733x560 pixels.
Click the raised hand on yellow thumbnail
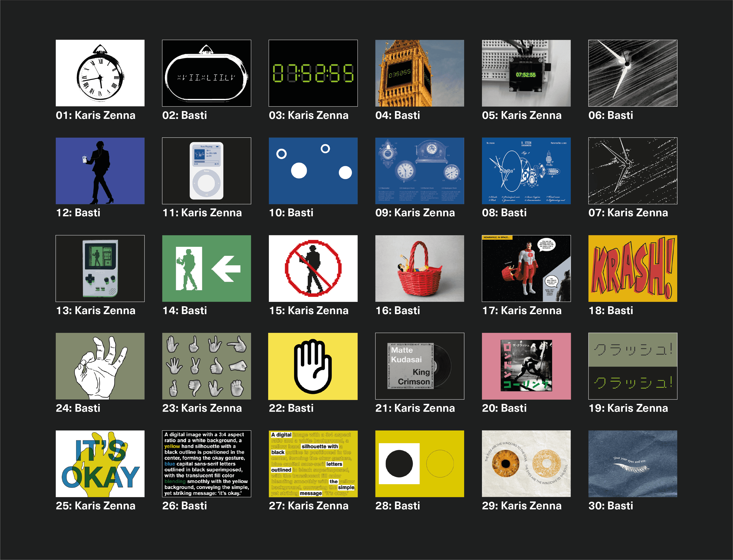coord(313,366)
